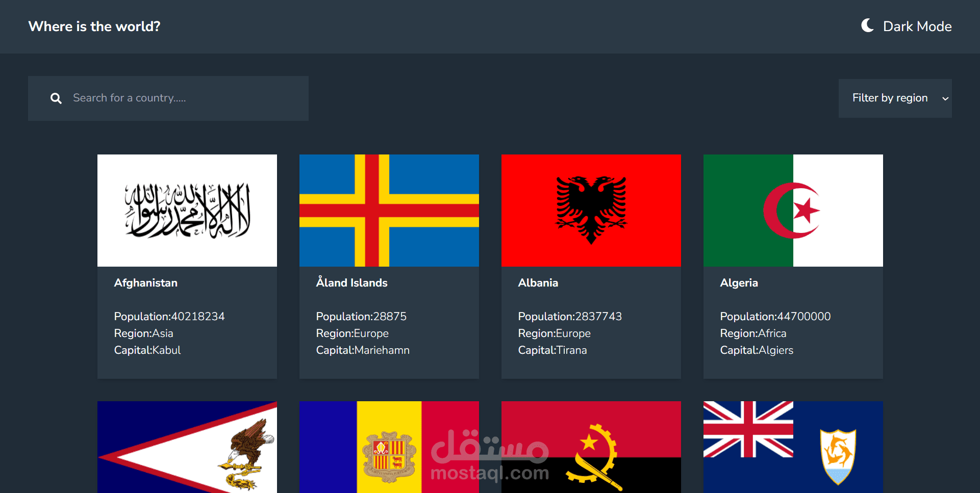Select the Andorra tricolor flag
The height and width of the screenshot is (493, 980).
coord(389,447)
